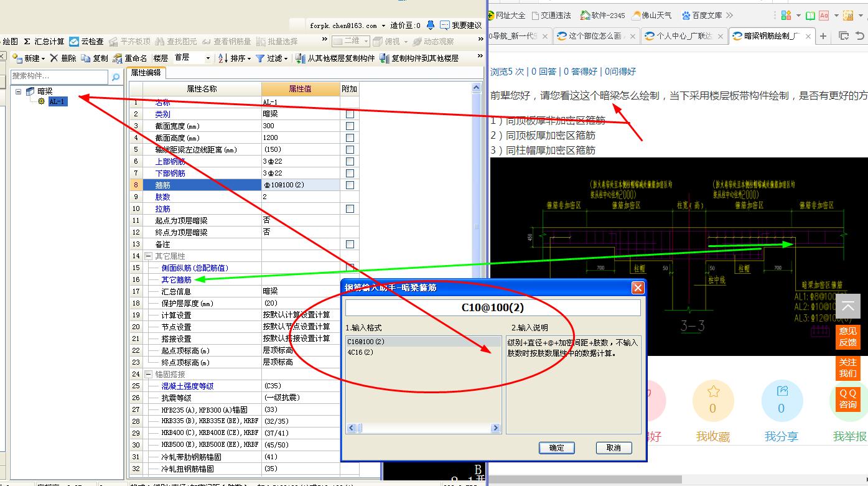
Task: Click 确定 in the rebar dialog
Action: pyautogui.click(x=557, y=447)
